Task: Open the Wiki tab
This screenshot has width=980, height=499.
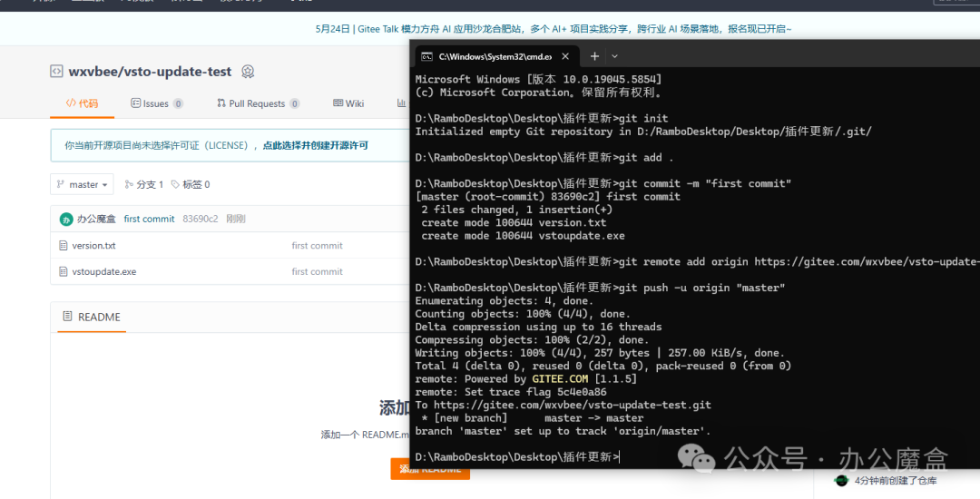Action: (348, 103)
